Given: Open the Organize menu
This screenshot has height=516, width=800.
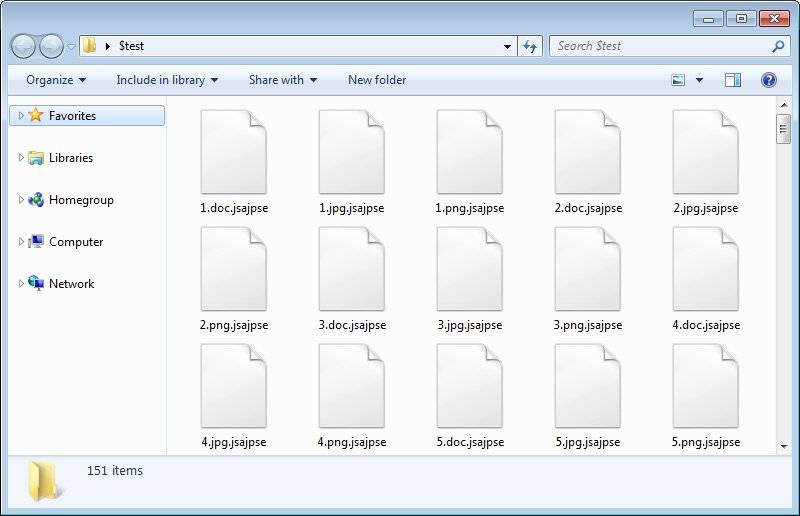Looking at the screenshot, I should (56, 80).
